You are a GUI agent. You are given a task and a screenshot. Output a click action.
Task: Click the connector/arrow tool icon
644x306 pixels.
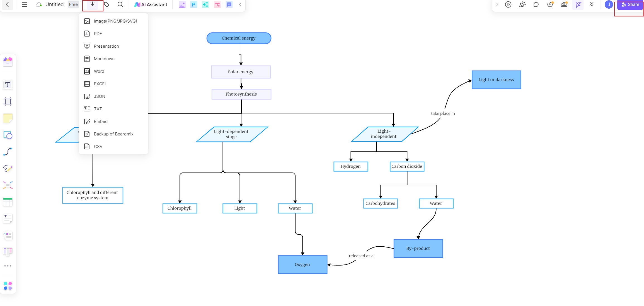point(8,152)
